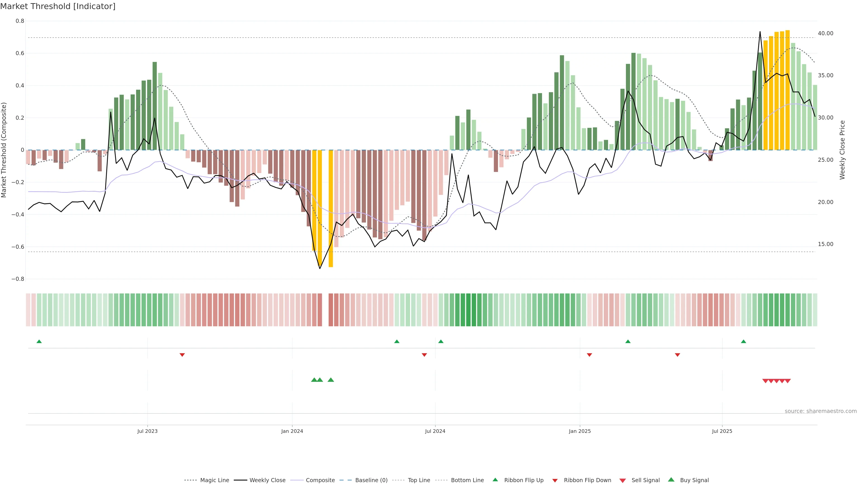Image resolution: width=868 pixels, height=488 pixels.
Task: Select the Jan 2025 x-axis label
Action: pyautogui.click(x=580, y=431)
